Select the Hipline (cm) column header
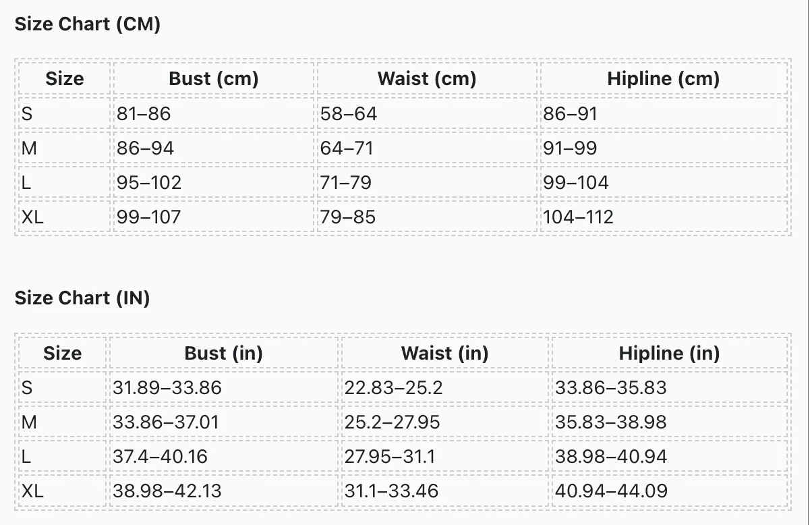Image resolution: width=812 pixels, height=525 pixels. 664,78
